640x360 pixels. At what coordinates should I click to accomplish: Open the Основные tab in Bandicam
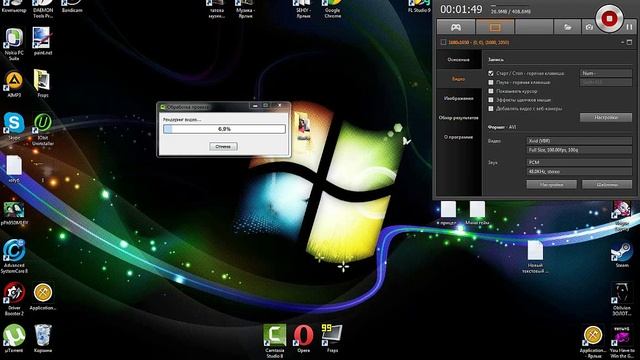(458, 60)
